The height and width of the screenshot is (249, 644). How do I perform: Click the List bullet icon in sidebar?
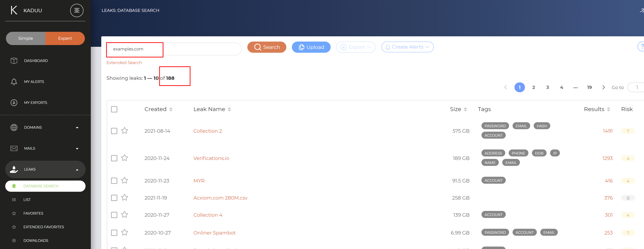(x=14, y=200)
